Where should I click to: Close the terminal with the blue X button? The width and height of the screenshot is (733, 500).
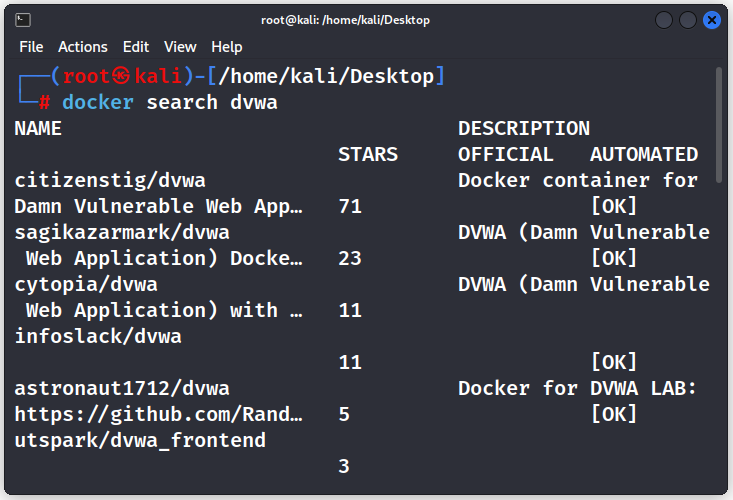pos(711,20)
